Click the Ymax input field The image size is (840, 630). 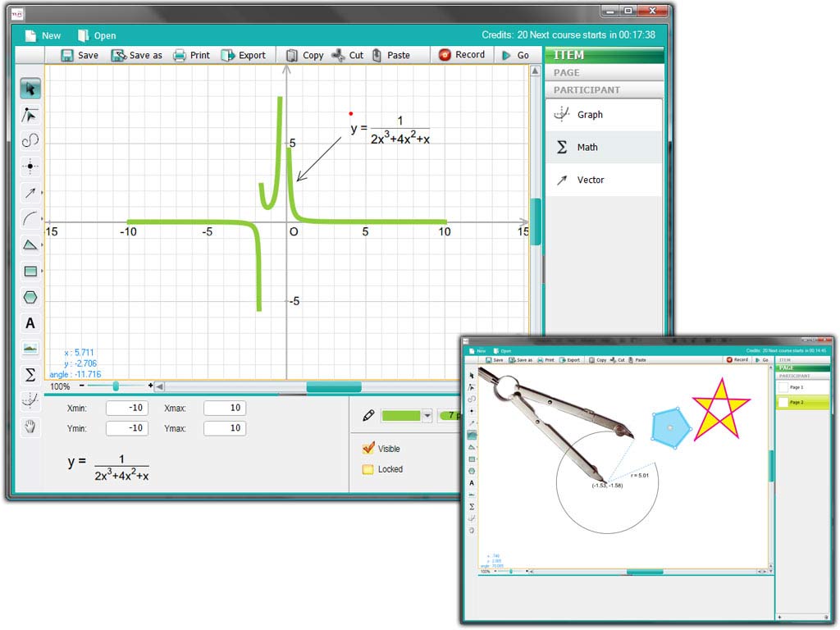225,428
